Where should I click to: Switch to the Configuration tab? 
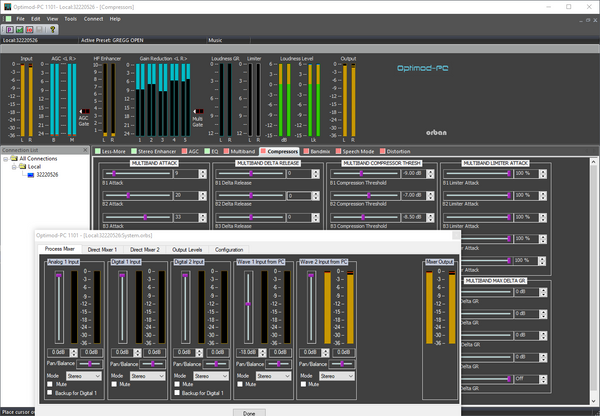(229, 250)
